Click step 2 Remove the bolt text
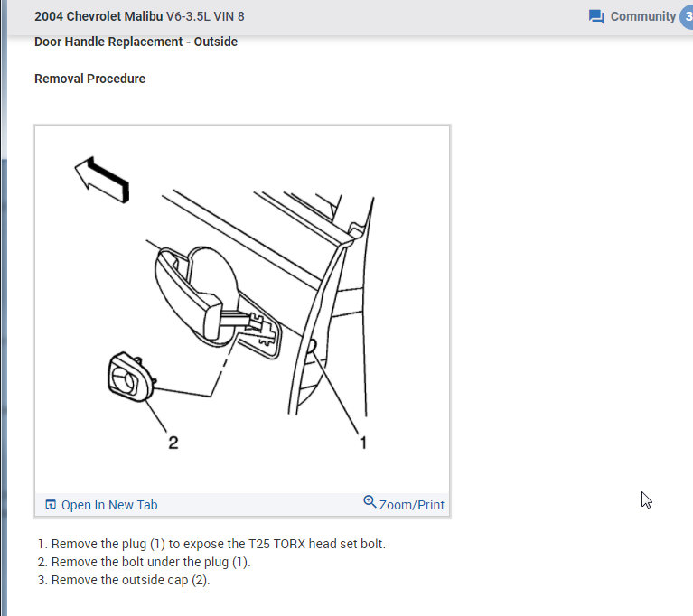The image size is (693, 616). [144, 562]
